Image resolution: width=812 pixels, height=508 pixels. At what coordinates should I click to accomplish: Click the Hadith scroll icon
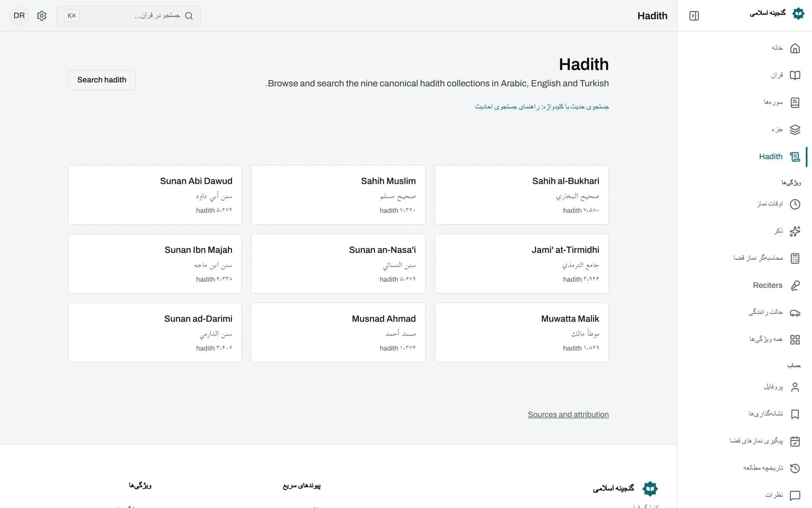tap(795, 157)
